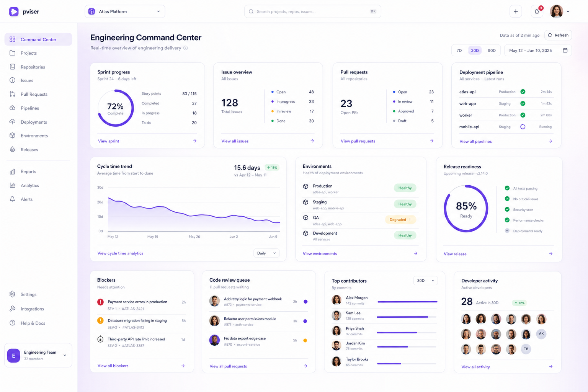This screenshot has width=588, height=392.
Task: Click the pviser logo icon
Action: coord(14,11)
